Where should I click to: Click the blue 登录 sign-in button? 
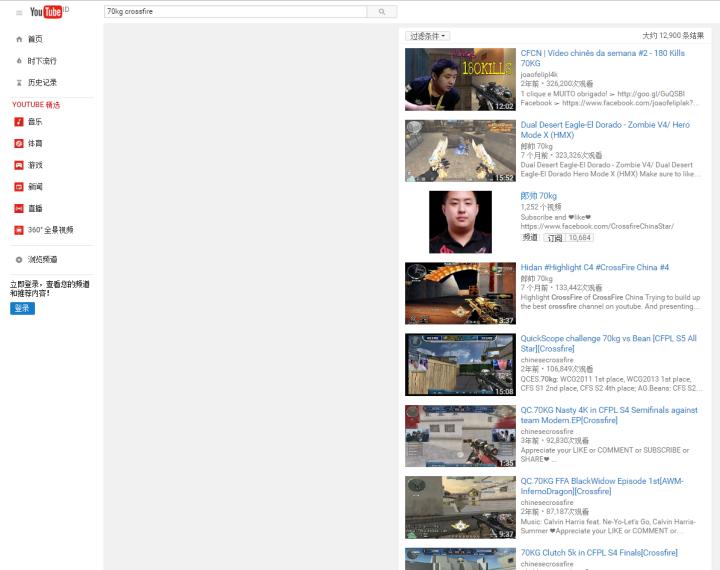pyautogui.click(x=22, y=308)
